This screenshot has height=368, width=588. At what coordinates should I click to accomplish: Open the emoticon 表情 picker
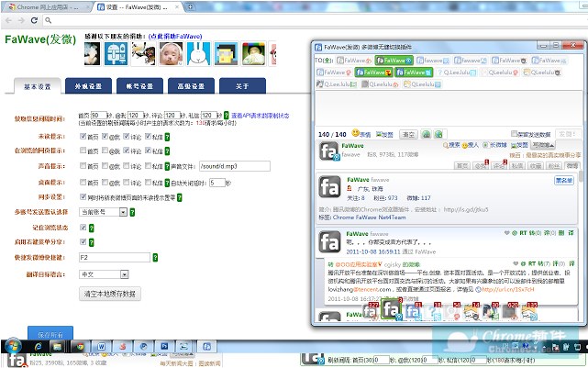[361, 134]
